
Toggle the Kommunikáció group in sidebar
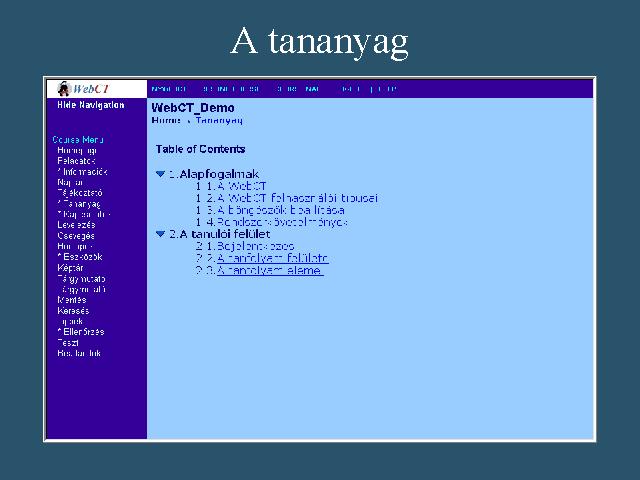click(x=84, y=214)
